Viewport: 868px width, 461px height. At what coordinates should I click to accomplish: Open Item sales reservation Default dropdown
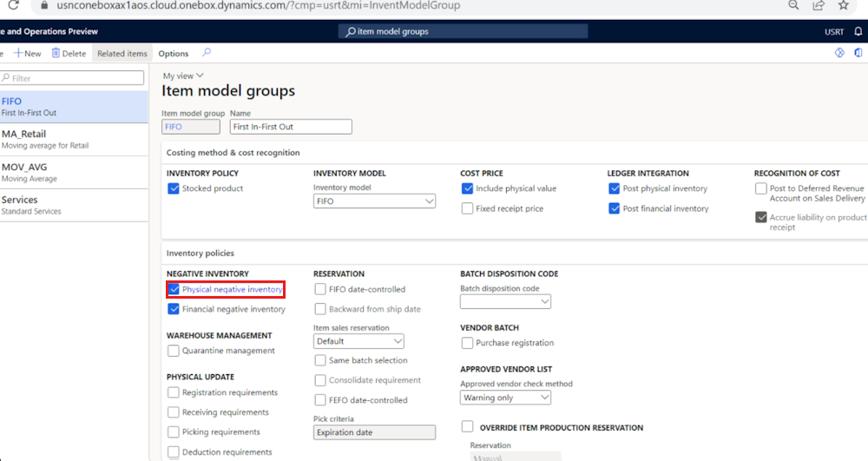tap(358, 341)
